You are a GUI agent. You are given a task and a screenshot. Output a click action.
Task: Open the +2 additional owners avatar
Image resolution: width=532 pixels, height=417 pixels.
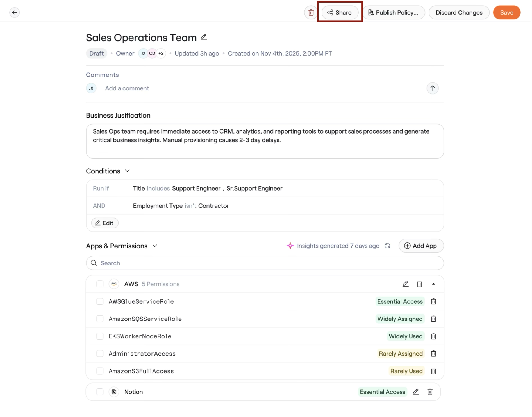161,53
